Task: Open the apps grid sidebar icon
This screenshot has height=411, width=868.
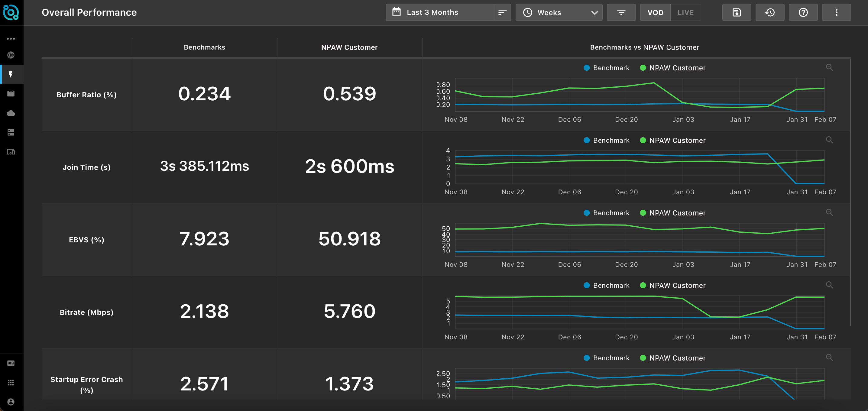Action: pyautogui.click(x=11, y=382)
